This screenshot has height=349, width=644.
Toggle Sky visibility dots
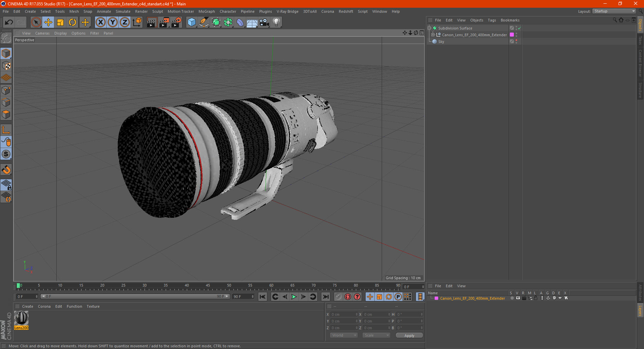point(517,41)
